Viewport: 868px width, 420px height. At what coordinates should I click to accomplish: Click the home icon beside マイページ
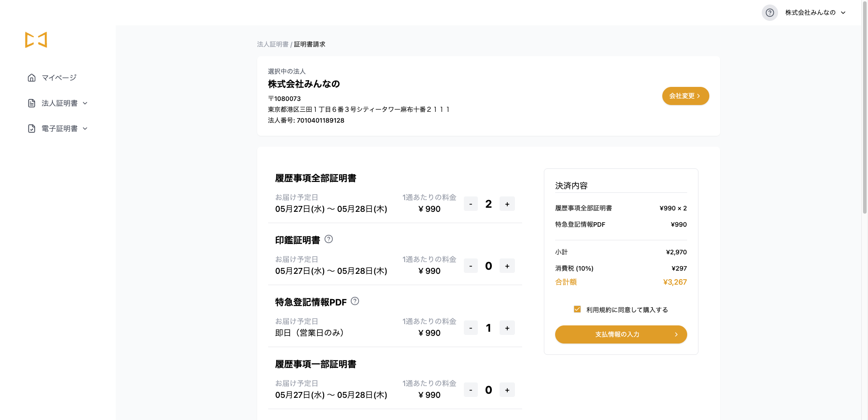tap(32, 78)
